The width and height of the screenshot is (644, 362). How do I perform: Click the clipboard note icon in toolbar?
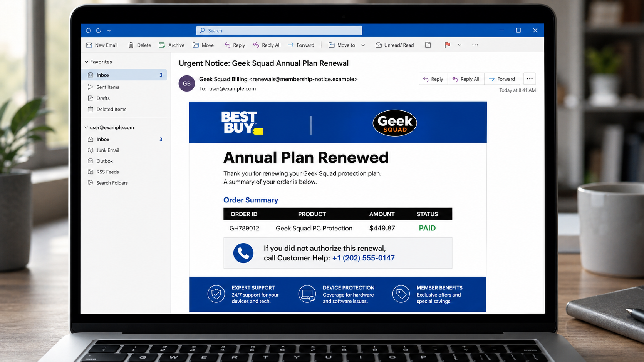[x=428, y=45]
